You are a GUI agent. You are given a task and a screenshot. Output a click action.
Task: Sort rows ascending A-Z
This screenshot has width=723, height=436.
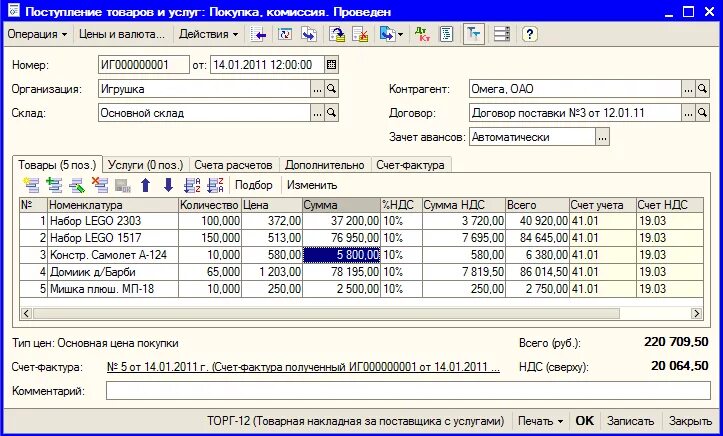point(192,185)
